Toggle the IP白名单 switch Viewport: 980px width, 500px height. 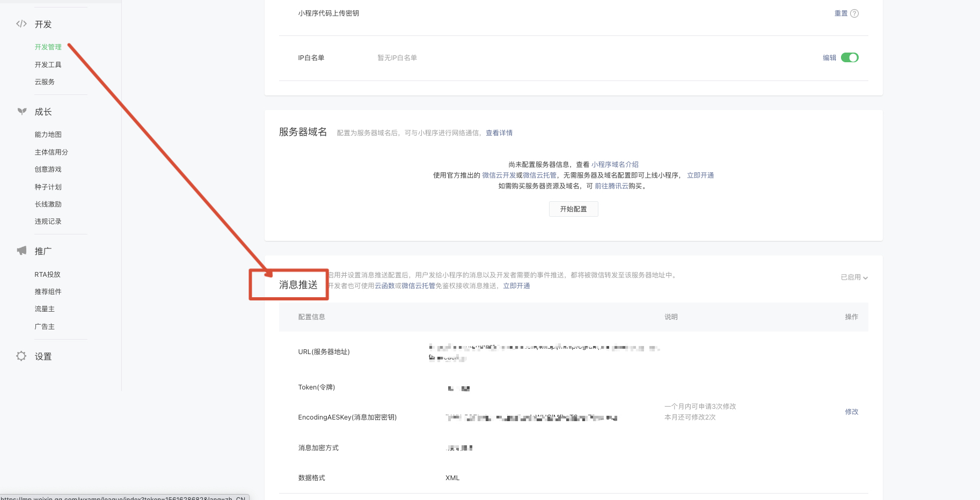click(x=850, y=57)
